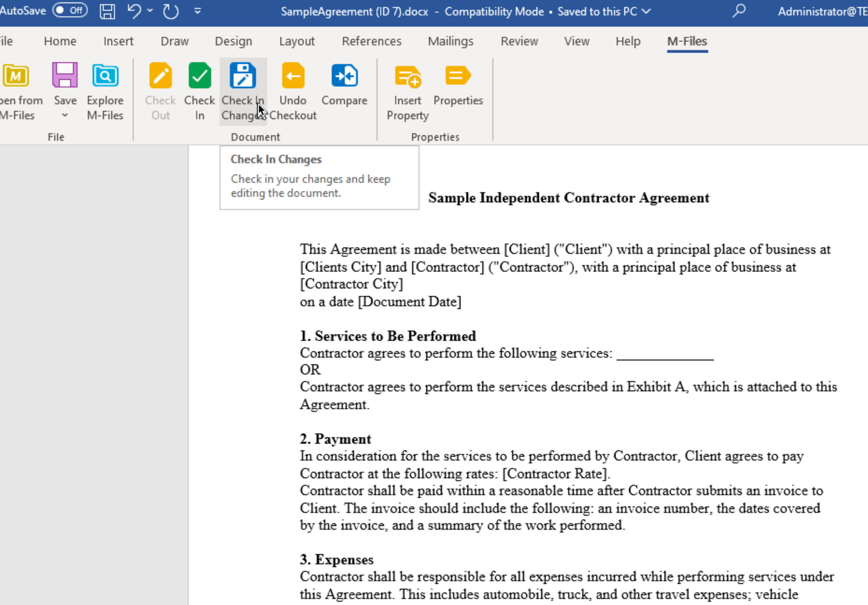Click the [Document Date] placeholder text
The height and width of the screenshot is (605, 868).
pos(409,302)
